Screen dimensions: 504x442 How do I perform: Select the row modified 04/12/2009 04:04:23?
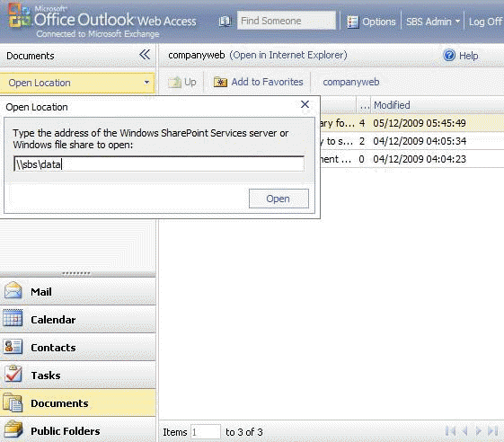pyautogui.click(x=412, y=159)
